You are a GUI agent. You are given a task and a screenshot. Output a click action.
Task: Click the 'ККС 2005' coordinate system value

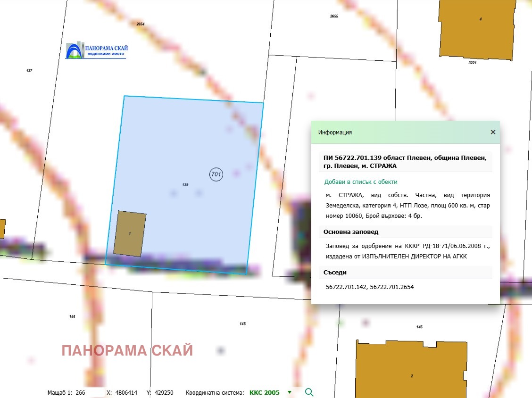click(264, 392)
